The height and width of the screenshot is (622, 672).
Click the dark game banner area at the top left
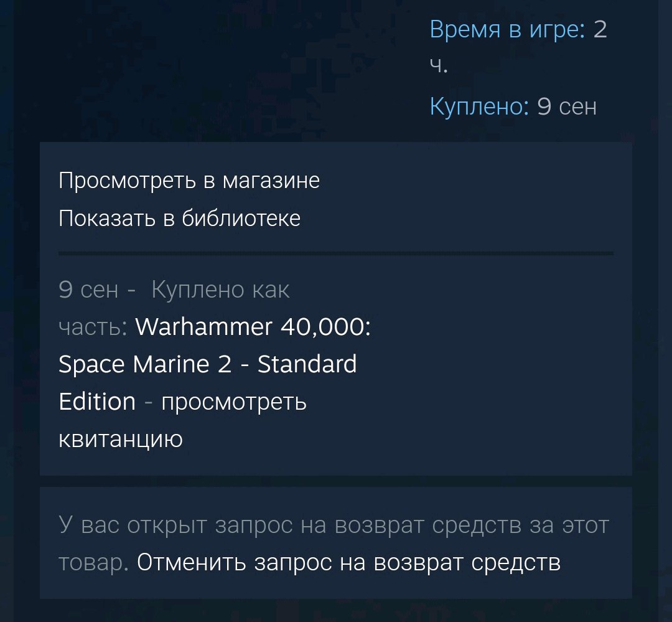tap(206, 68)
